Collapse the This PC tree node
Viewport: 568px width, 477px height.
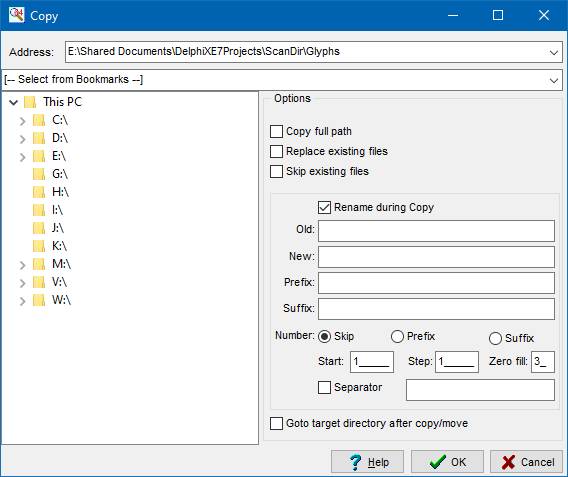pyautogui.click(x=14, y=102)
